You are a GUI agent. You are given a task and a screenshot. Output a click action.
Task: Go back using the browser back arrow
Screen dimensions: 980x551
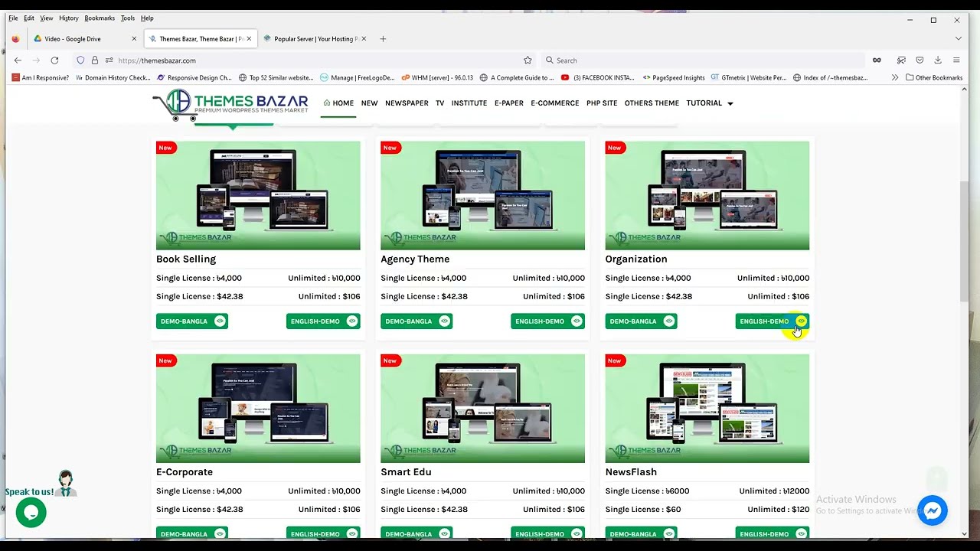pos(18,60)
